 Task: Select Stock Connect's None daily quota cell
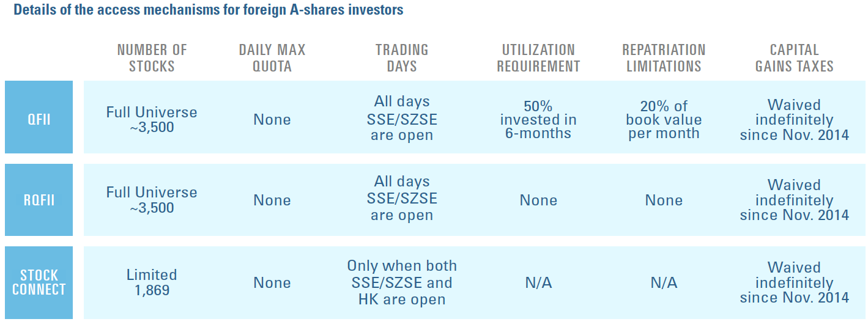(272, 282)
